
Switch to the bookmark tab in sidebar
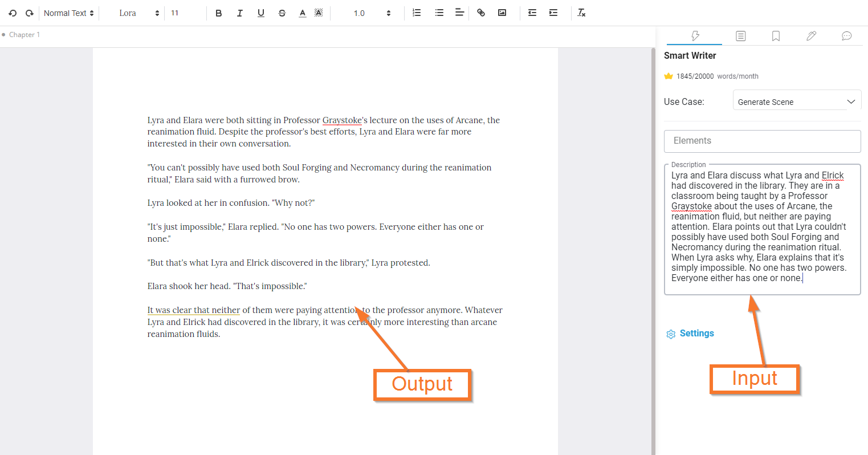[x=776, y=36]
